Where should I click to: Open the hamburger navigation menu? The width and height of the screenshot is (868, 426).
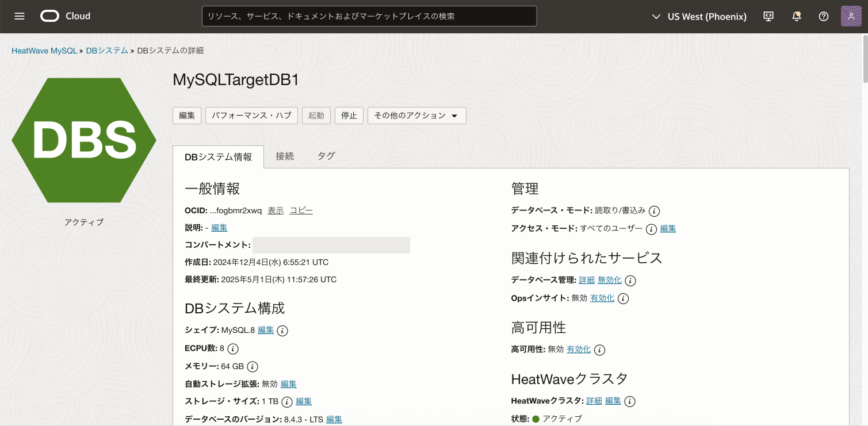(x=20, y=16)
